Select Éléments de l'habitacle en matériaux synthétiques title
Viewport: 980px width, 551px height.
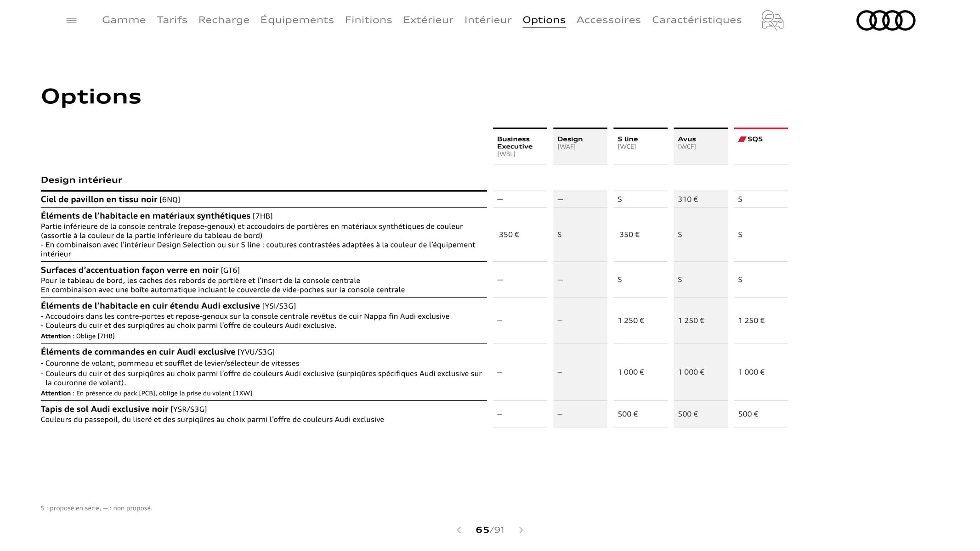click(x=157, y=216)
